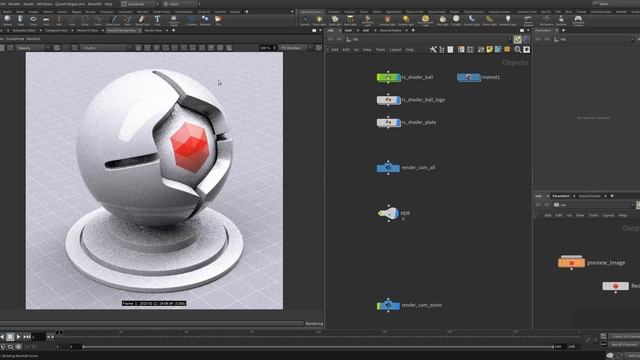Viewport: 640px width, 360px height.
Task: Select the Metaball shelf tool
Action: [205, 20]
